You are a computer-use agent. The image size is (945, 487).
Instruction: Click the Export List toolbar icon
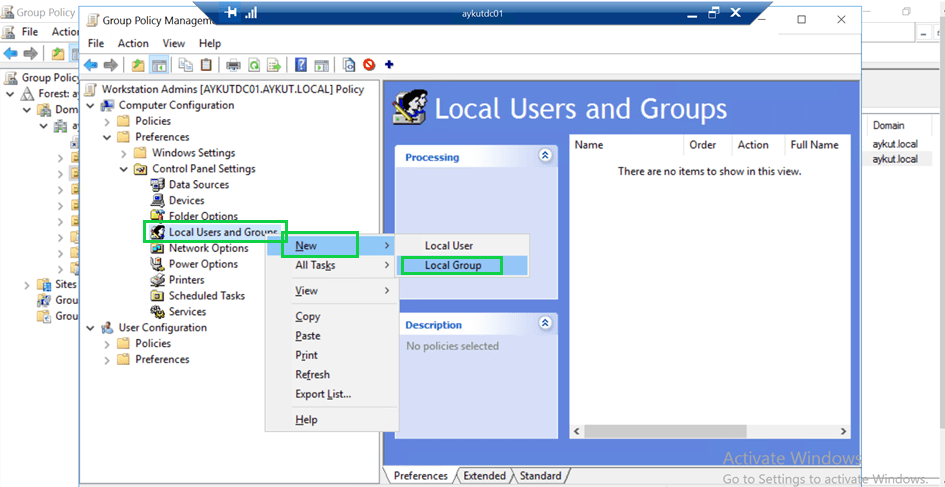point(273,65)
